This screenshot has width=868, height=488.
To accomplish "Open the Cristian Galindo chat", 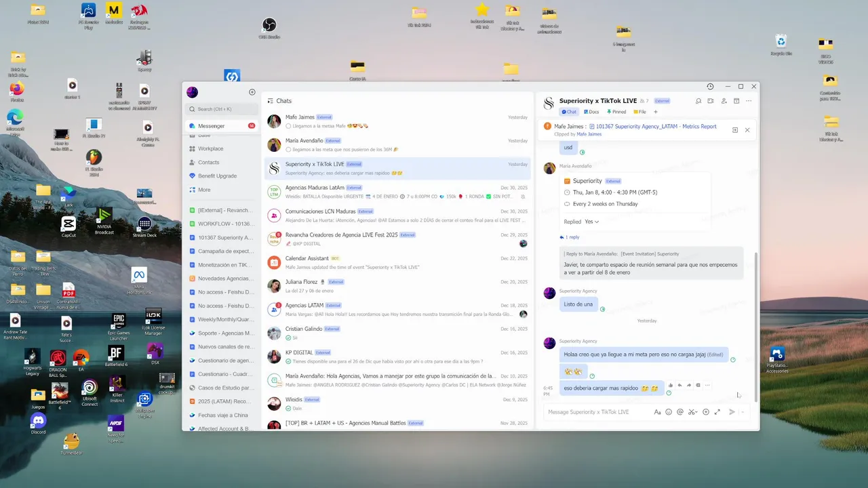I will 397,333.
